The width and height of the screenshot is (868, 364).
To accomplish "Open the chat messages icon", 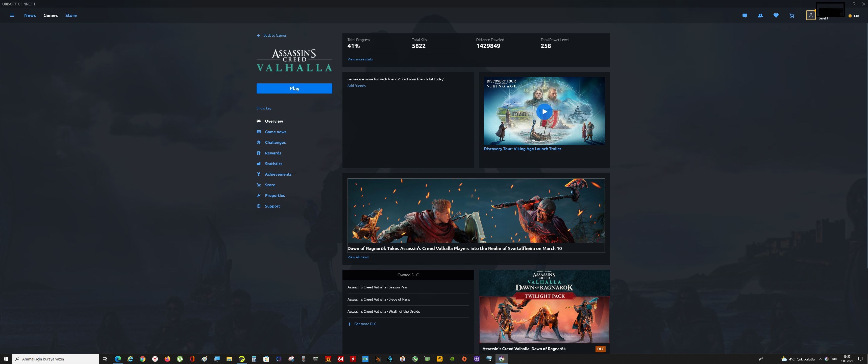I will [x=745, y=15].
